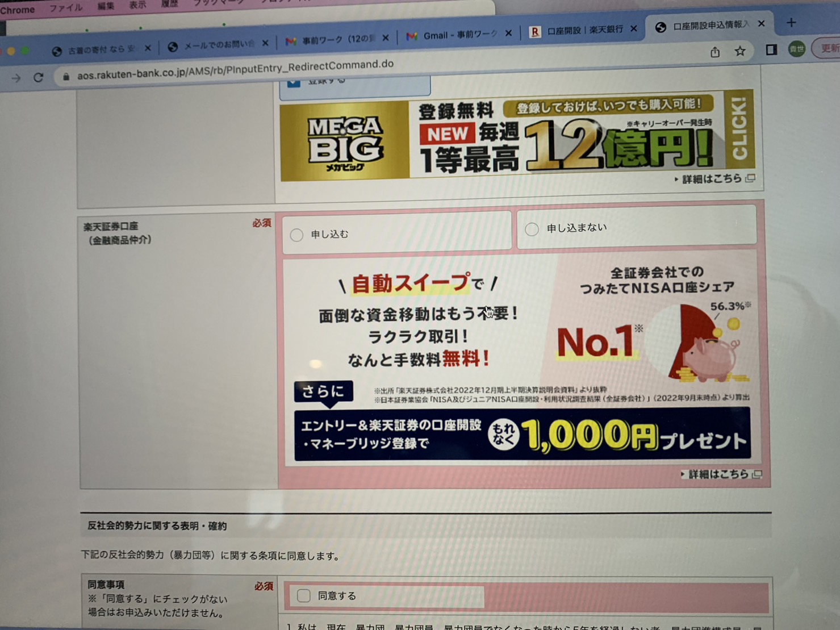Check the 同意する checkbox
Image resolution: width=840 pixels, height=630 pixels.
click(x=304, y=595)
